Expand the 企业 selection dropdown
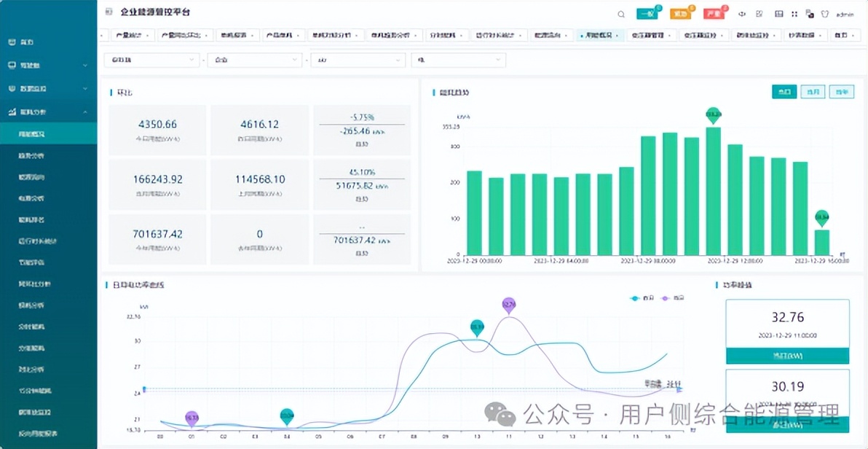Screen dimensions: 868x449 tap(254, 60)
